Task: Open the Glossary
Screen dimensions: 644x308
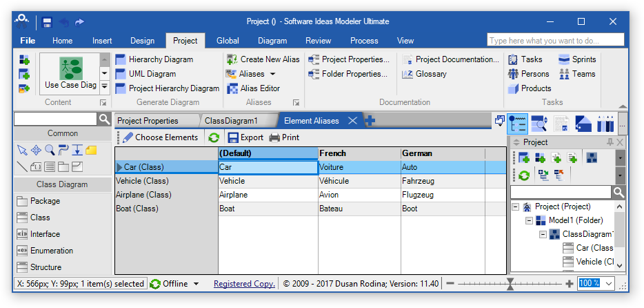Action: (x=424, y=74)
